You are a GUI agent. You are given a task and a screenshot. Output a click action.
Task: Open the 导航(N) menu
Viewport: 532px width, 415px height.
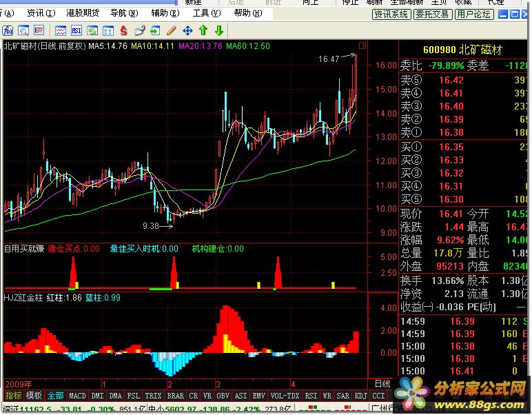coord(124,13)
